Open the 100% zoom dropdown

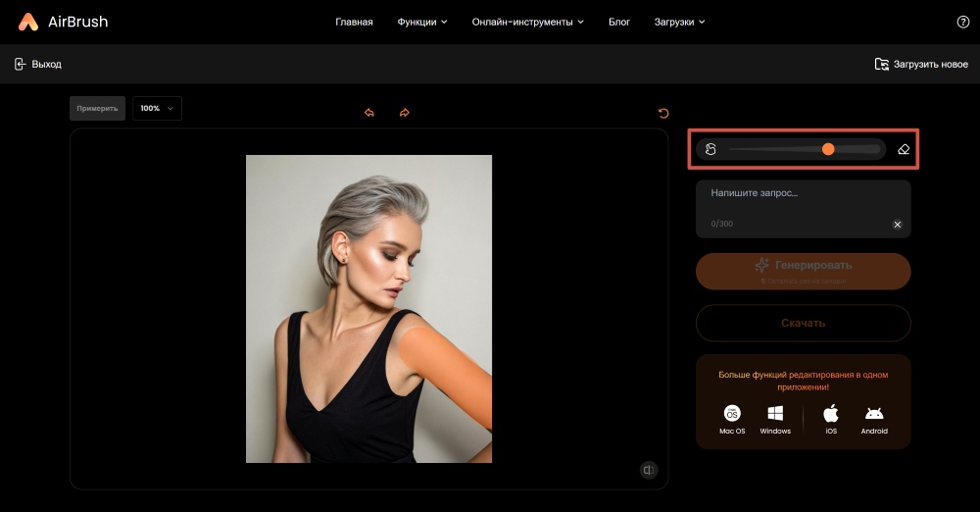[157, 108]
